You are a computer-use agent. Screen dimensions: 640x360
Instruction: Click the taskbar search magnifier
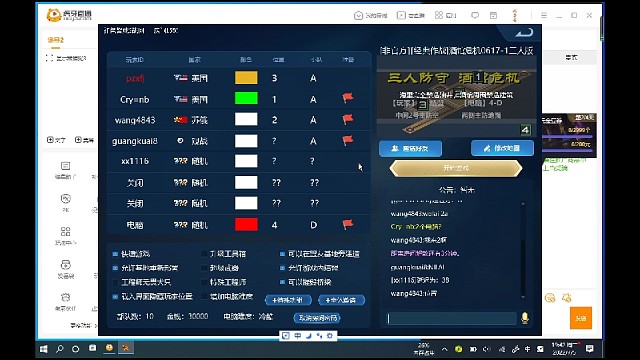coord(60,349)
